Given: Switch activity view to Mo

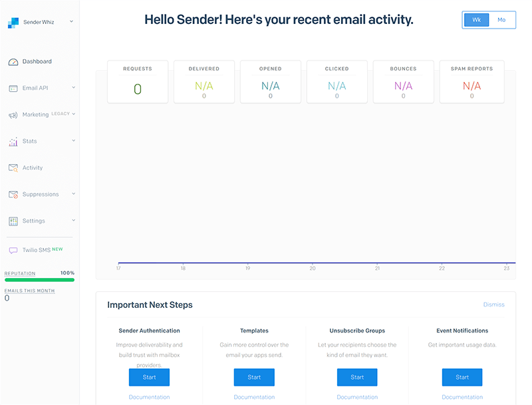Looking at the screenshot, I should pyautogui.click(x=501, y=20).
